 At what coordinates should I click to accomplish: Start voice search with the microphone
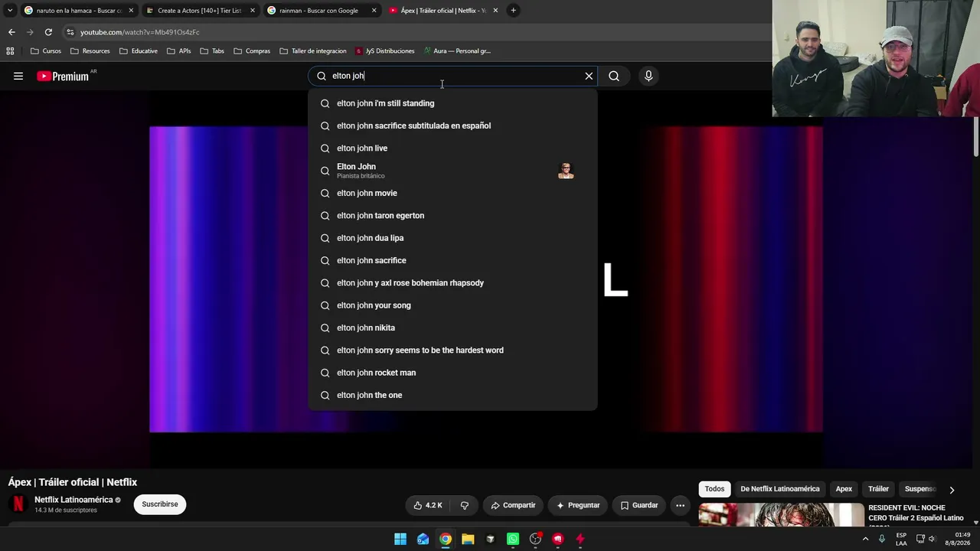(648, 76)
